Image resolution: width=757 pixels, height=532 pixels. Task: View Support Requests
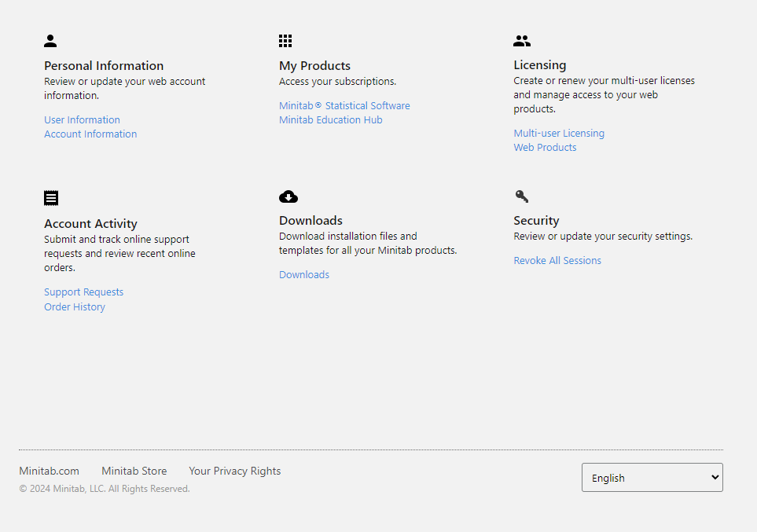pyautogui.click(x=83, y=292)
